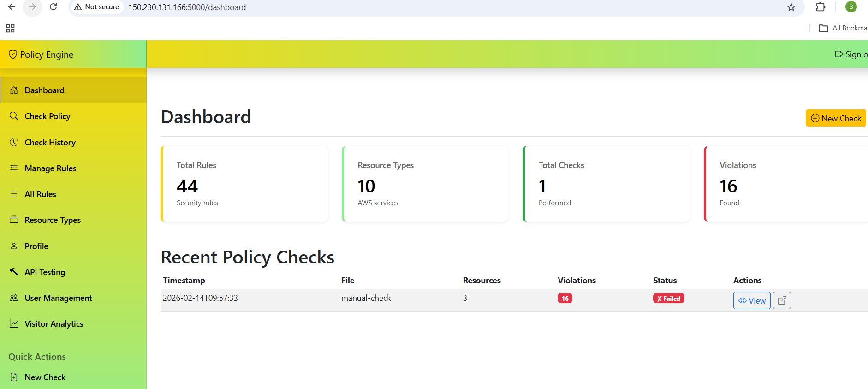
Task: Click the Resources column header
Action: [482, 280]
